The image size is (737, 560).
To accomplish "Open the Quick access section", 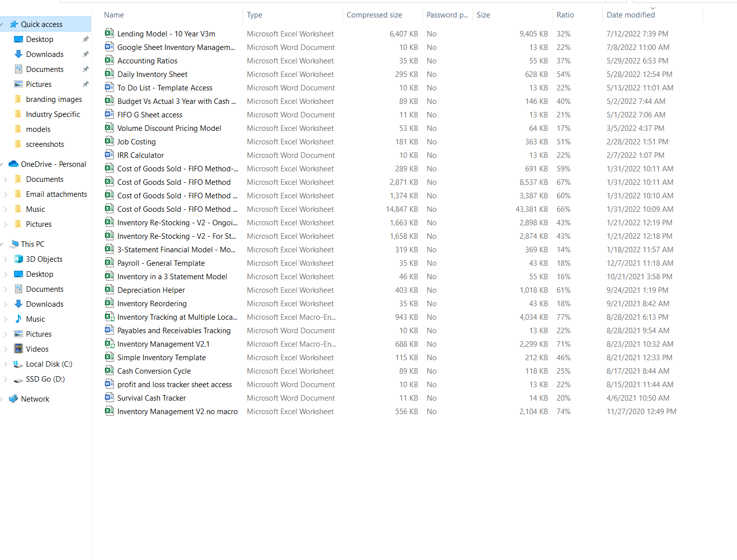I will click(41, 24).
